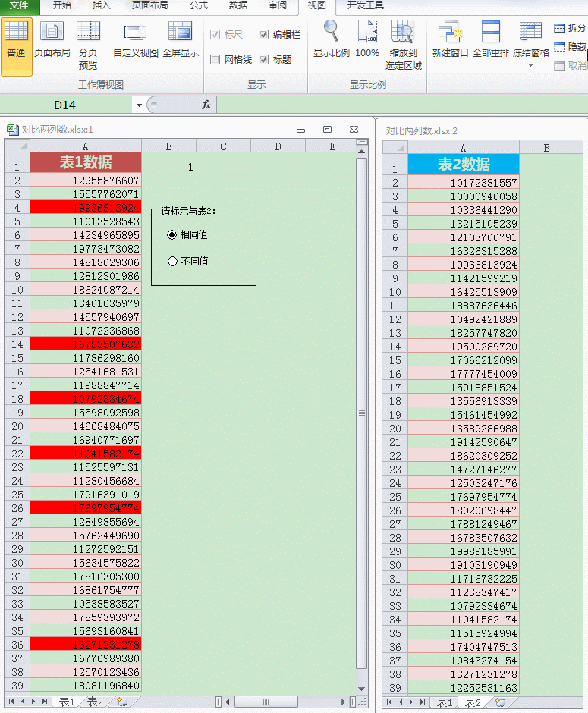Go to last sheet in xlsx:1 window
The height and width of the screenshot is (713, 588).
(44, 702)
